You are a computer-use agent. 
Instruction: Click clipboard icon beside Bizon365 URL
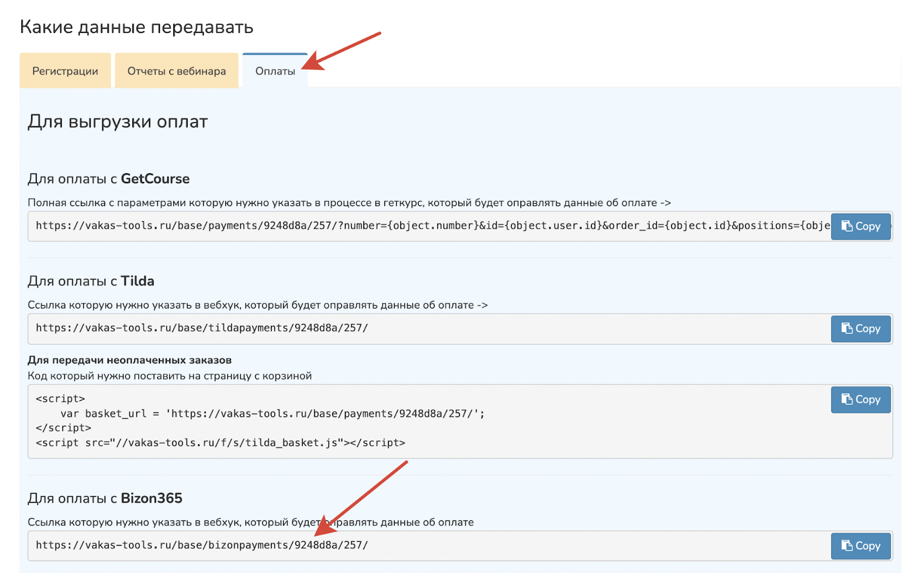(847, 545)
